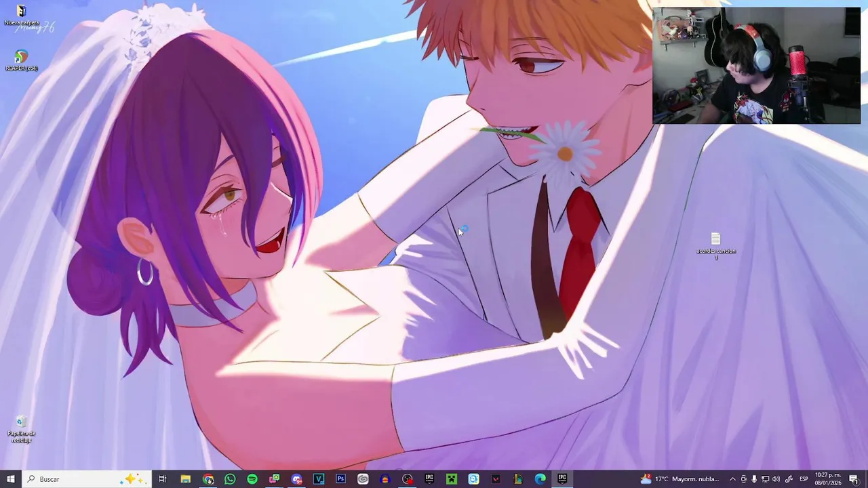
Task: Open Discord from the taskbar
Action: click(x=296, y=479)
